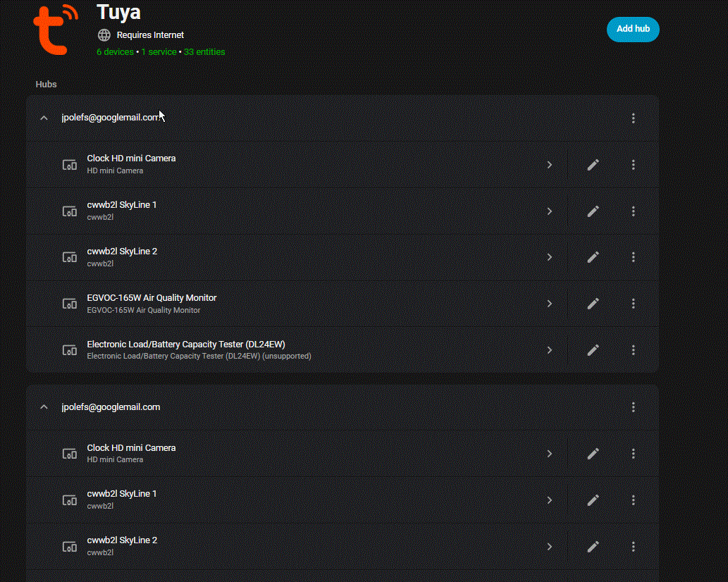The width and height of the screenshot is (728, 582).
Task: Edit lower cwwb2l SkyLine 1 with pencil
Action: point(593,500)
